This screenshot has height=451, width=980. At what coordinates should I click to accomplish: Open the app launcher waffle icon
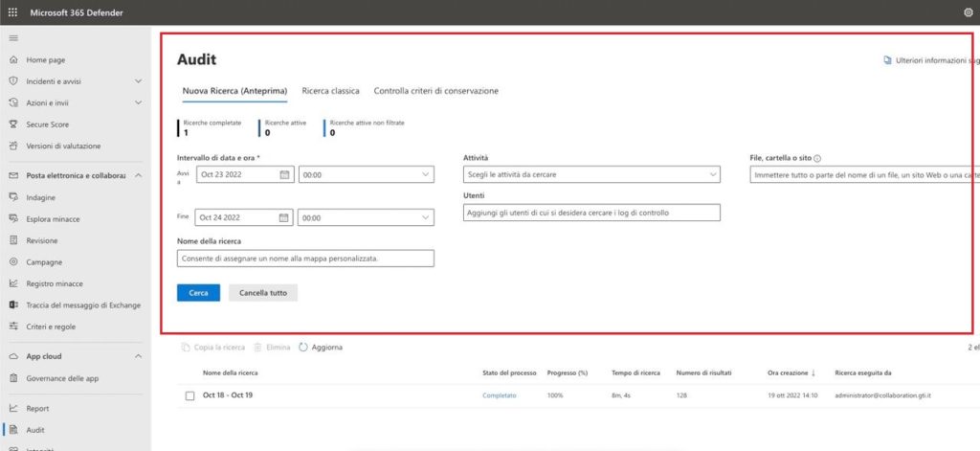point(13,12)
